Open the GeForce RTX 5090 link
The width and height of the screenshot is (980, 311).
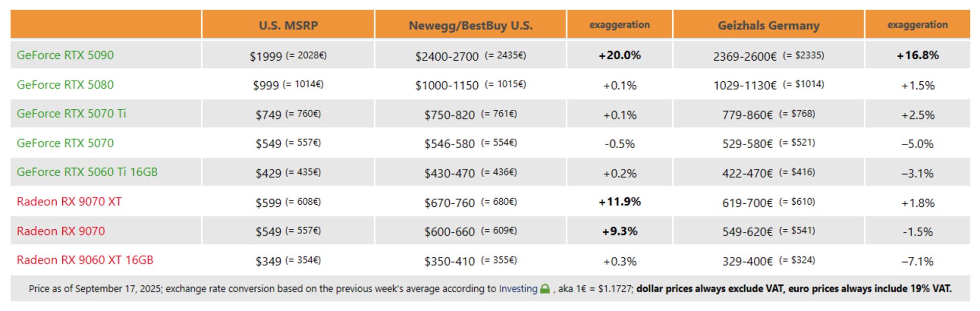pyautogui.click(x=65, y=55)
